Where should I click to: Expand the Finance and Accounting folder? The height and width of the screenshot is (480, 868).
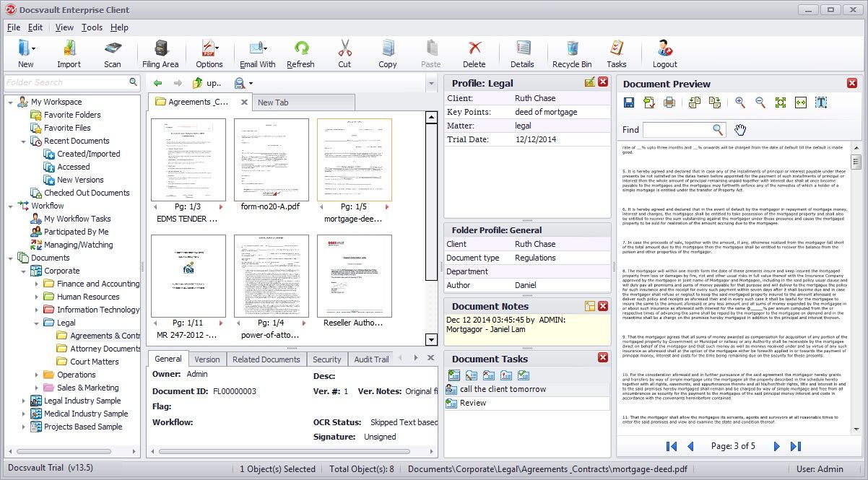pyautogui.click(x=37, y=284)
